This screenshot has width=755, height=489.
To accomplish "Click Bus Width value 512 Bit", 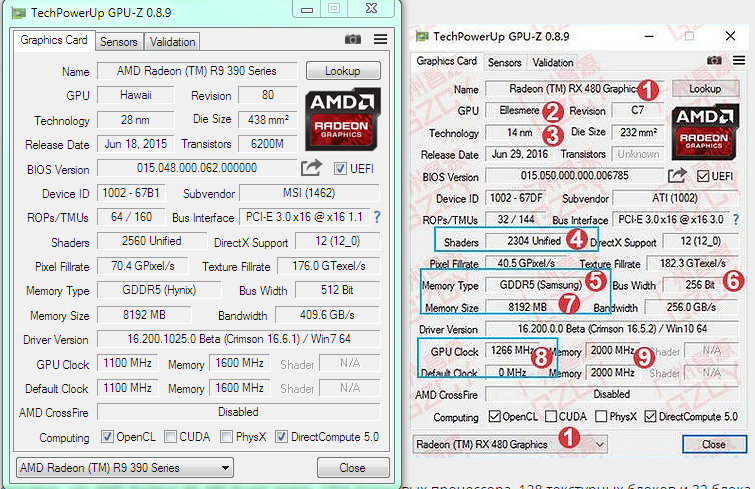I will 338,290.
